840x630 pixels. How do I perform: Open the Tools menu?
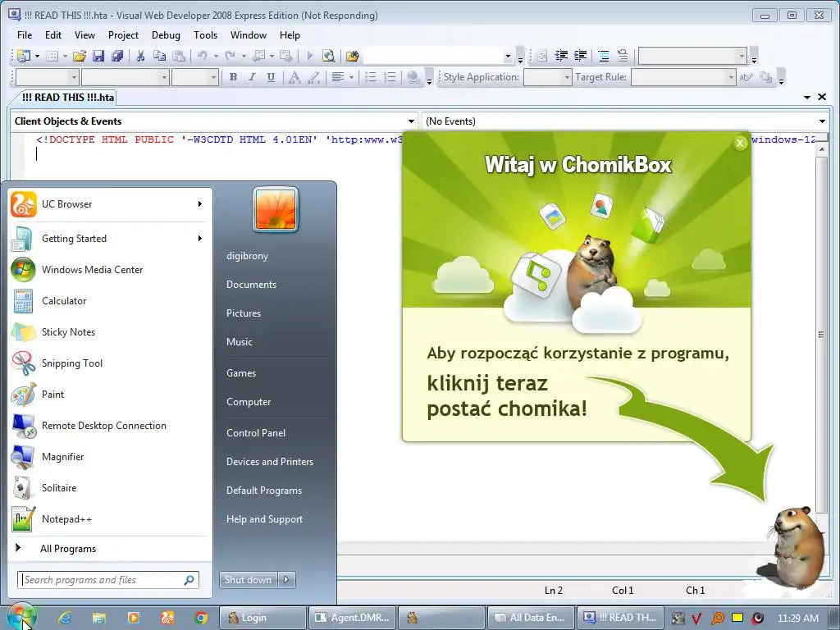click(205, 34)
